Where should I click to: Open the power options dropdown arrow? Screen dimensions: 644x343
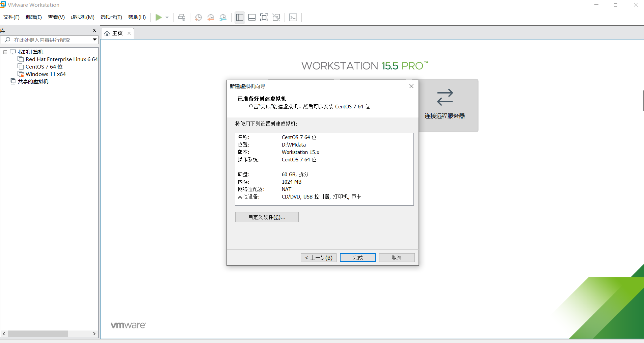pyautogui.click(x=167, y=18)
